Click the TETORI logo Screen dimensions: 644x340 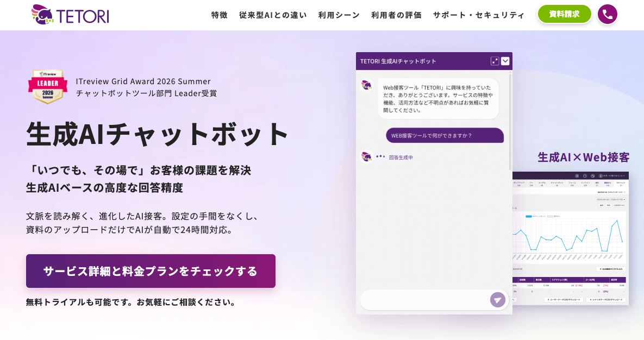pyautogui.click(x=70, y=15)
